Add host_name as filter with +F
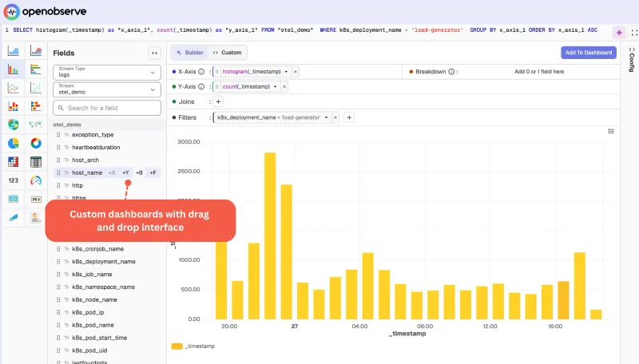 [153, 173]
